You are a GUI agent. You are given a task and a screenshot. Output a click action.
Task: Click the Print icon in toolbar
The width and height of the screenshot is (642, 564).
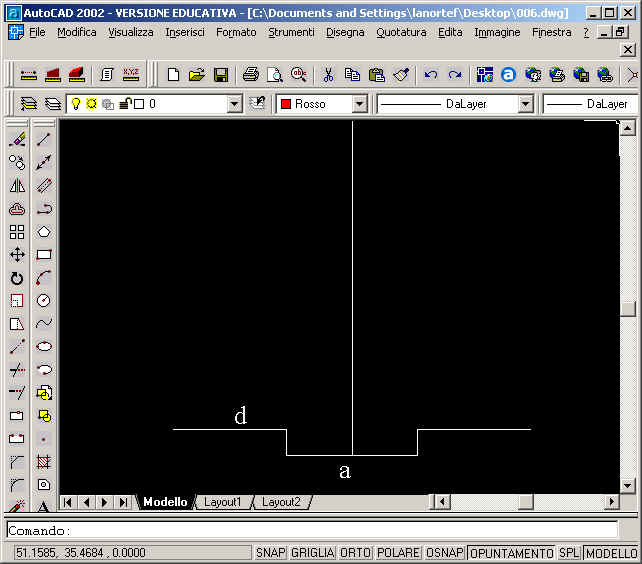250,75
